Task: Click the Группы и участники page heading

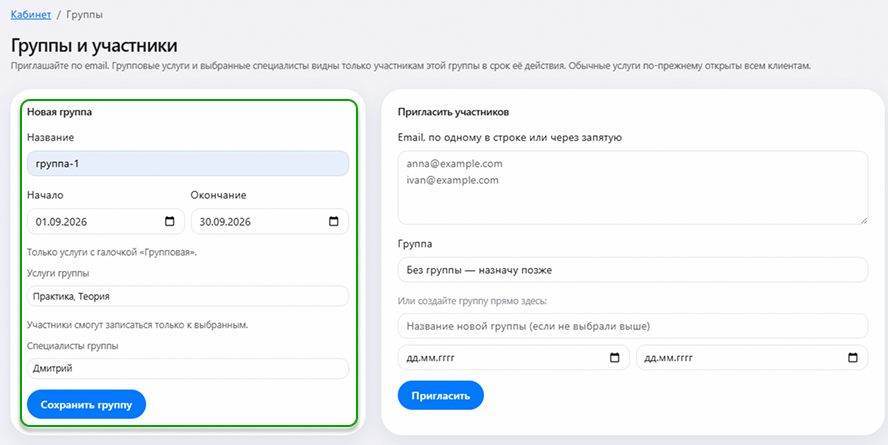Action: (94, 45)
